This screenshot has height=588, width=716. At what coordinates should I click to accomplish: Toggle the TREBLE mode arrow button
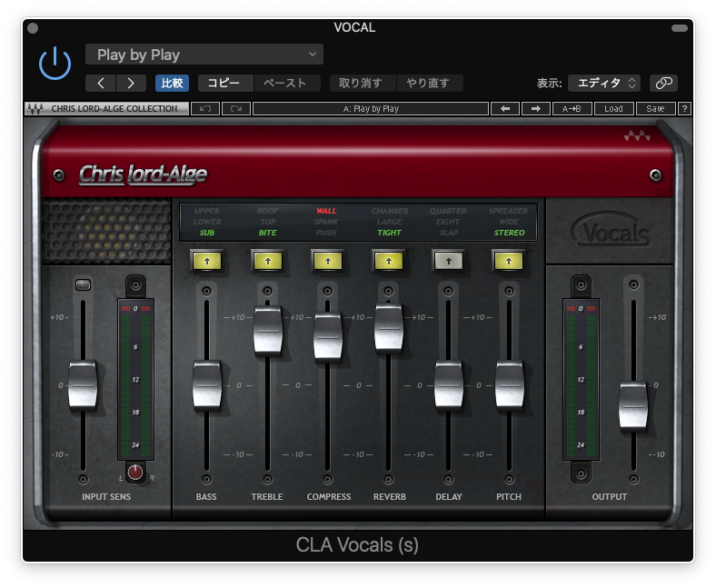[267, 262]
